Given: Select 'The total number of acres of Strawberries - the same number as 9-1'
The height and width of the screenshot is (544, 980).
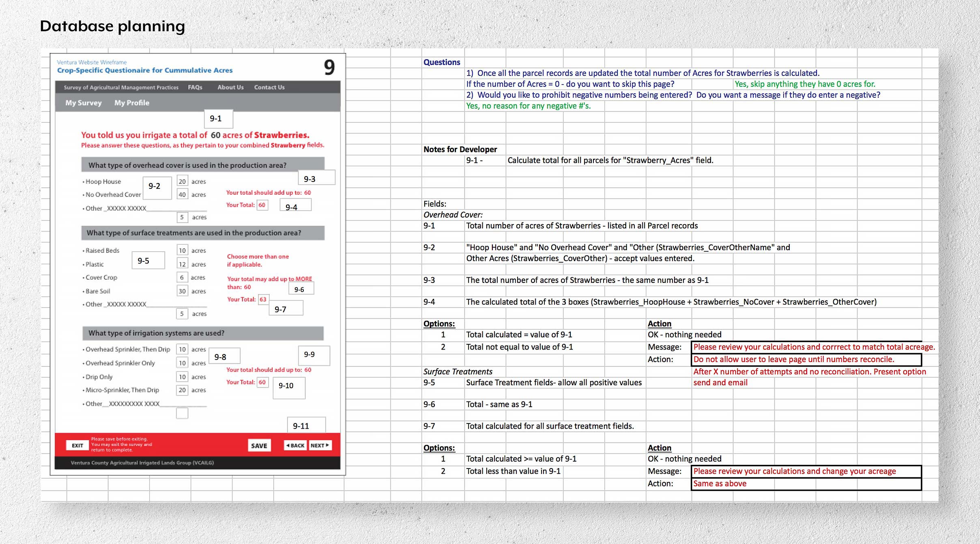Looking at the screenshot, I should (587, 280).
